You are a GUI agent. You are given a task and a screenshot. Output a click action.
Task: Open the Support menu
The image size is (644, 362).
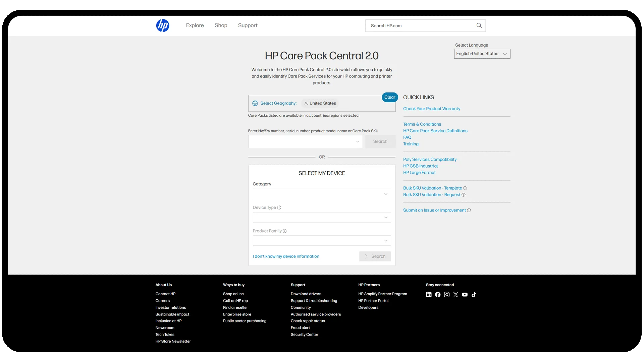tap(248, 25)
